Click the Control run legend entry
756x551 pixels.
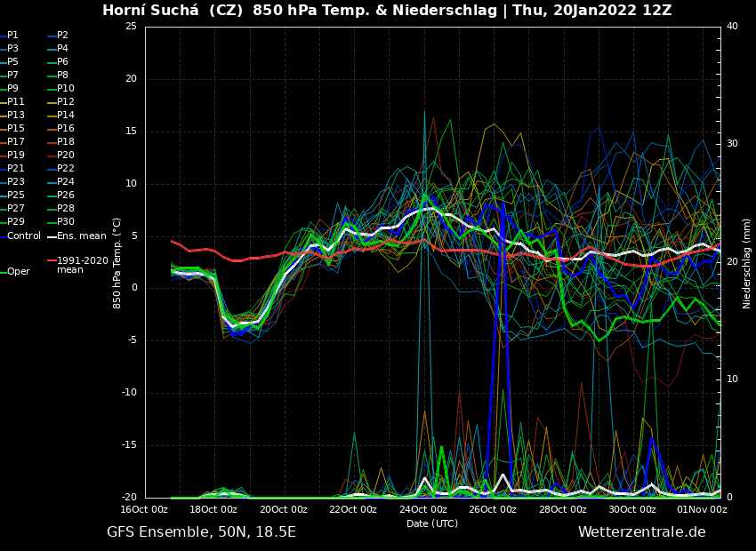(x=24, y=236)
